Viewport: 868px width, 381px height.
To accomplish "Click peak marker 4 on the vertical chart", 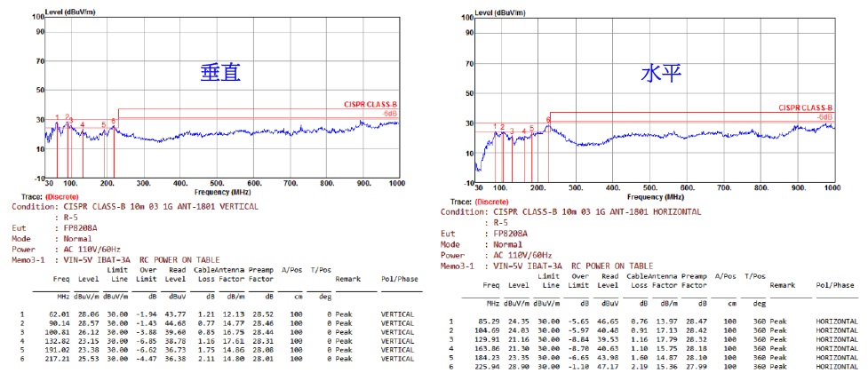I will 83,125.
